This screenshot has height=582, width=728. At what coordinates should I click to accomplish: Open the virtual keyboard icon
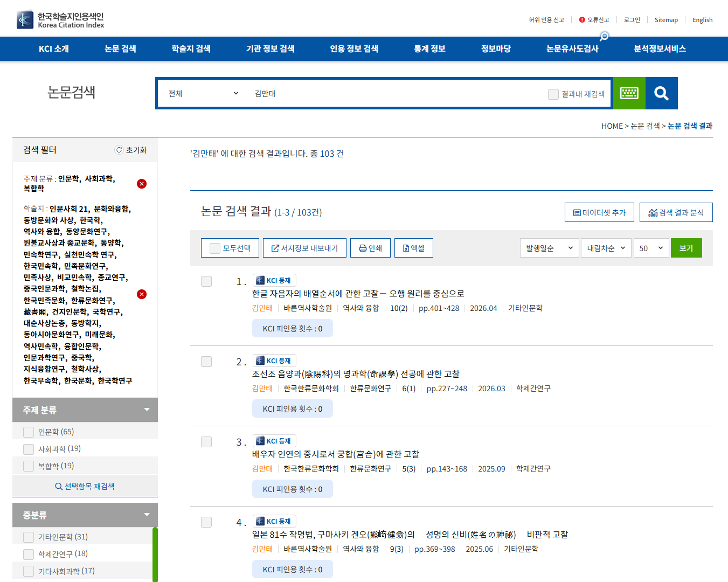(629, 93)
